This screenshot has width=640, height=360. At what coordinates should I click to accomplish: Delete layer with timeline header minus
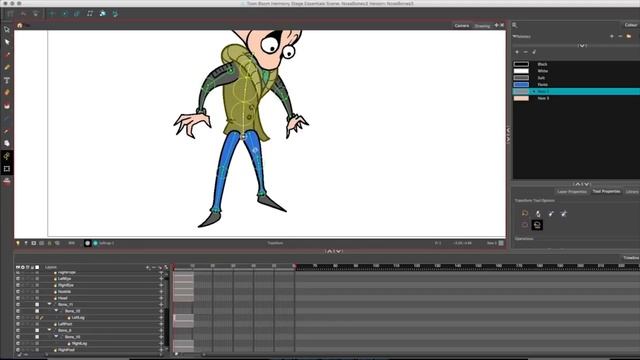[153, 267]
